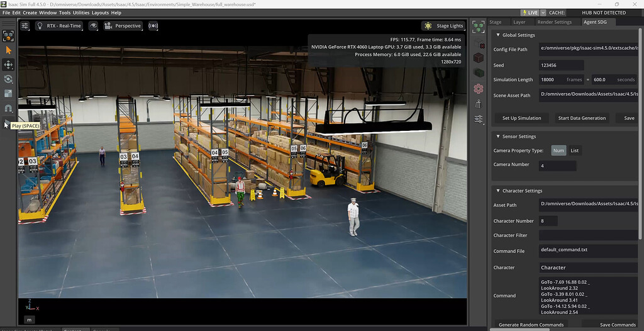Click the Seed input field

coord(562,65)
